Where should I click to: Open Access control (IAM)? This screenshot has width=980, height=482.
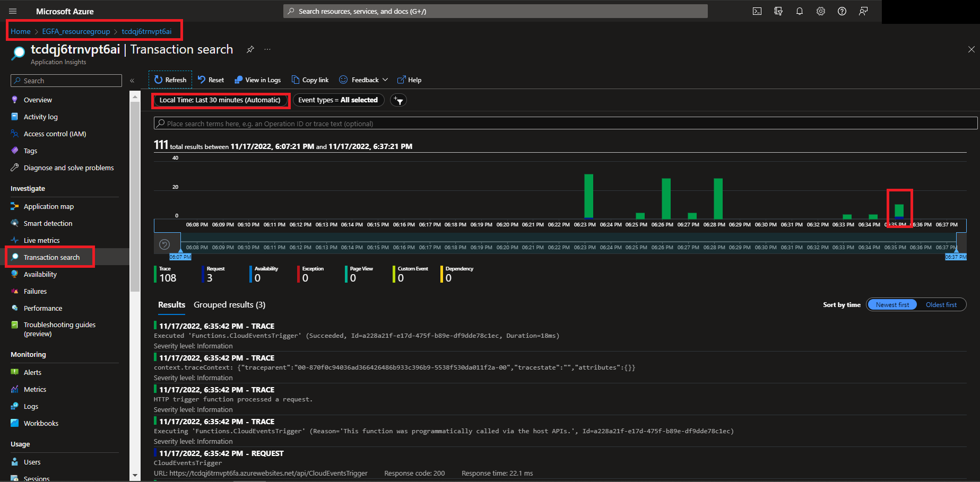click(55, 134)
